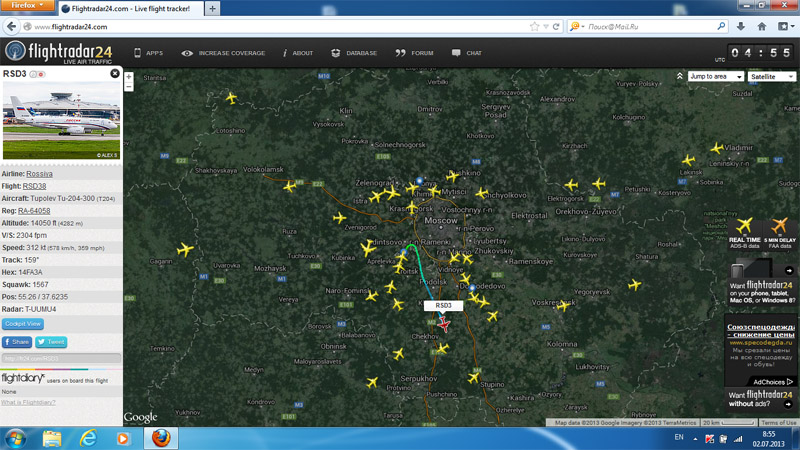This screenshot has width=800, height=450.
Task: Open the RA-64058 registration link
Action: point(34,211)
